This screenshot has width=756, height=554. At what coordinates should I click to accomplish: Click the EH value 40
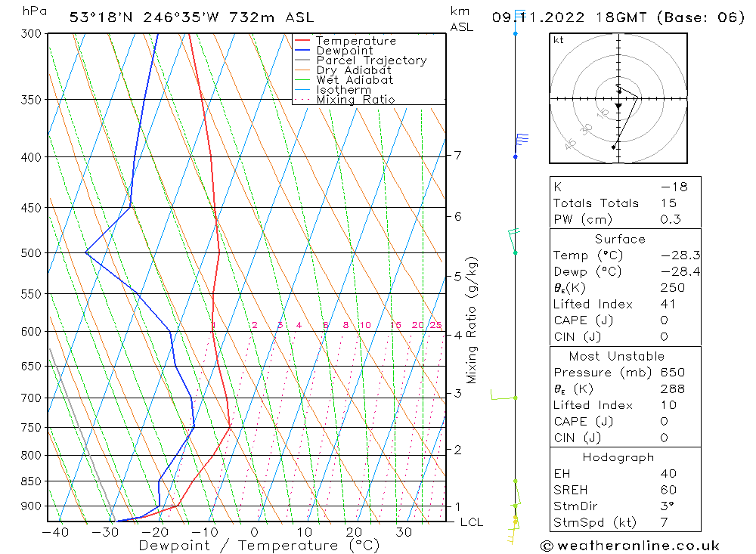669,473
